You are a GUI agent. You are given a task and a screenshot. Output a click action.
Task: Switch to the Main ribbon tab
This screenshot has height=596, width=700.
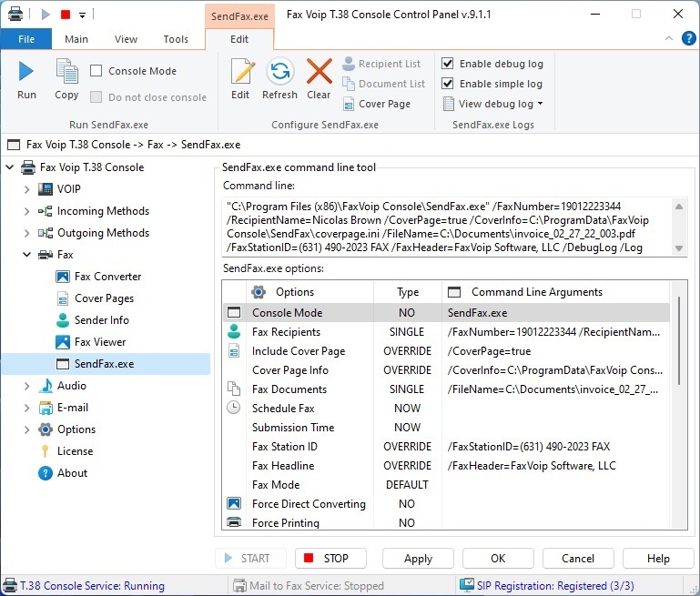click(x=76, y=39)
